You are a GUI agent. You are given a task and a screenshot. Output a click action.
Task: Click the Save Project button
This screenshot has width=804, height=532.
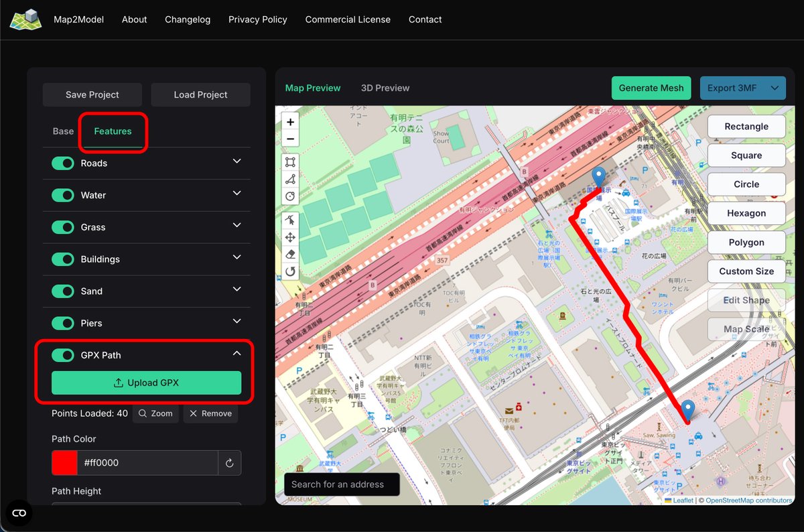click(x=92, y=94)
